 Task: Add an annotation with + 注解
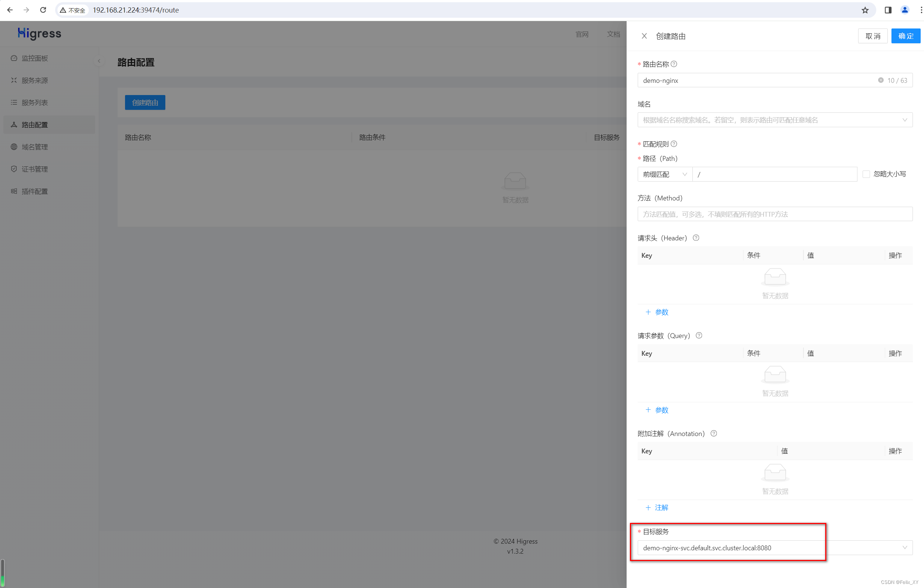pos(657,507)
